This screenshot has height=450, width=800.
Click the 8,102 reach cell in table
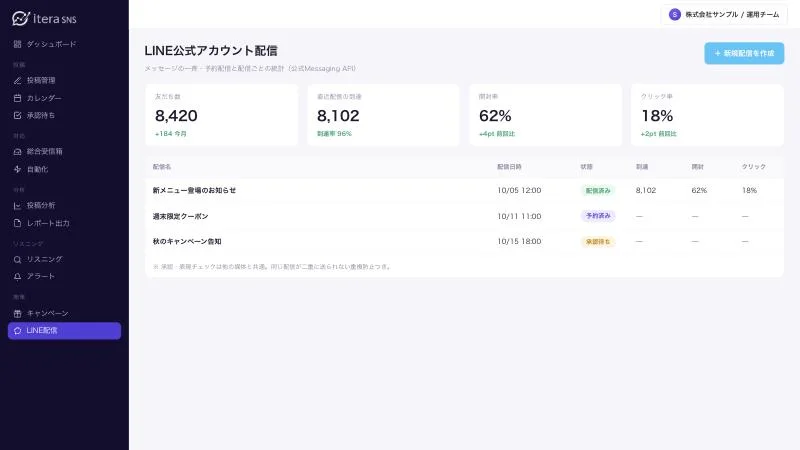tap(645, 190)
